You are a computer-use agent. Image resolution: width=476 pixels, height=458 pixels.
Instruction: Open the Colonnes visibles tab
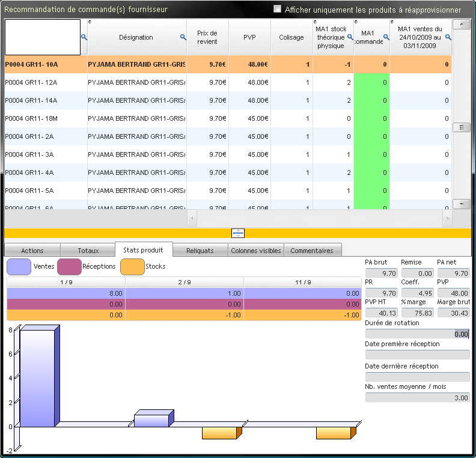pos(256,251)
